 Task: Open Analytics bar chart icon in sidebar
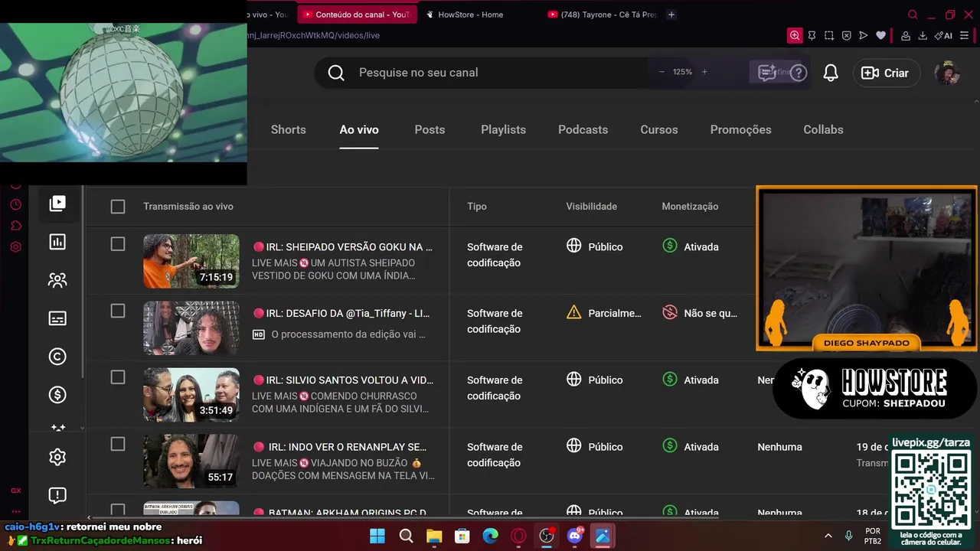click(57, 242)
